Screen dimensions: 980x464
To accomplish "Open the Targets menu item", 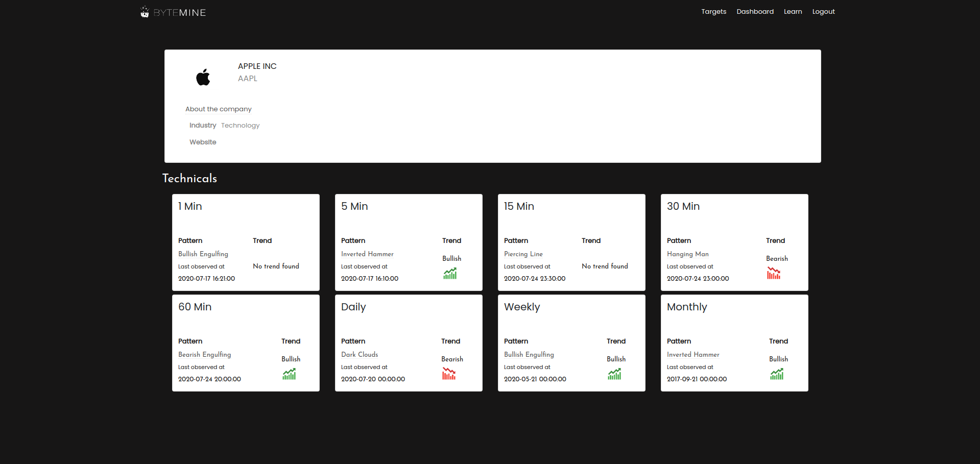I will pos(713,12).
